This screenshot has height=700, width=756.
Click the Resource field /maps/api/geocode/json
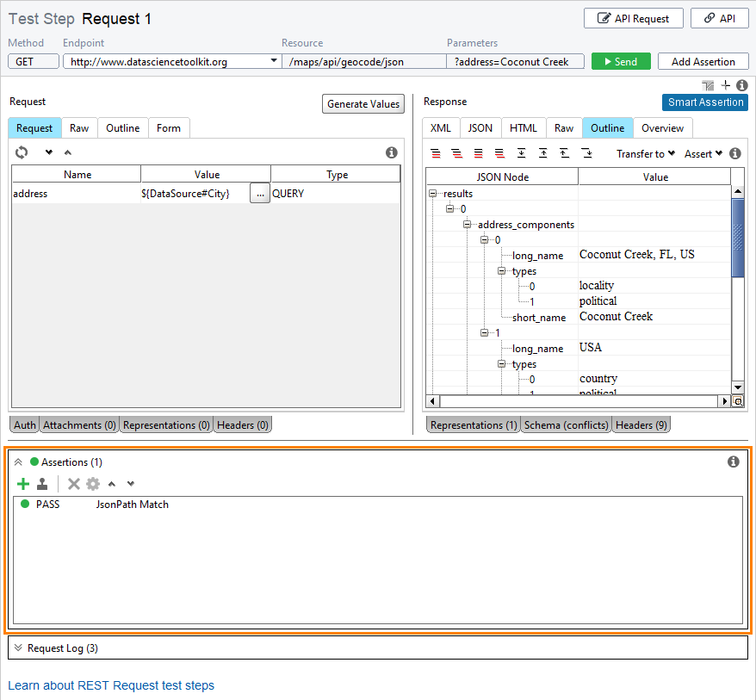pos(364,61)
